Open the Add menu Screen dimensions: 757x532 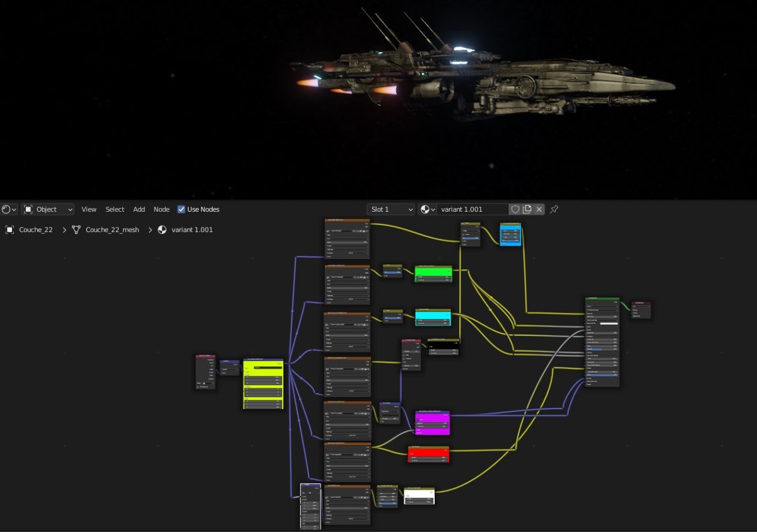click(139, 209)
